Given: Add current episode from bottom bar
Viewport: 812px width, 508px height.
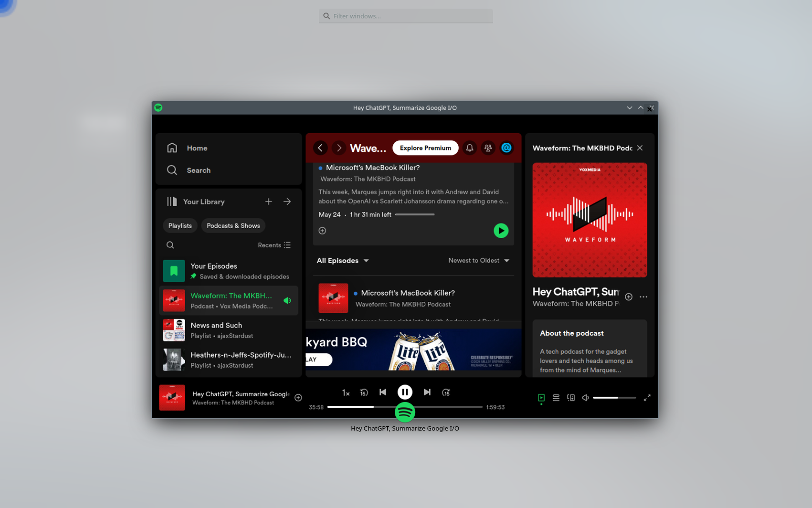Looking at the screenshot, I should point(298,398).
